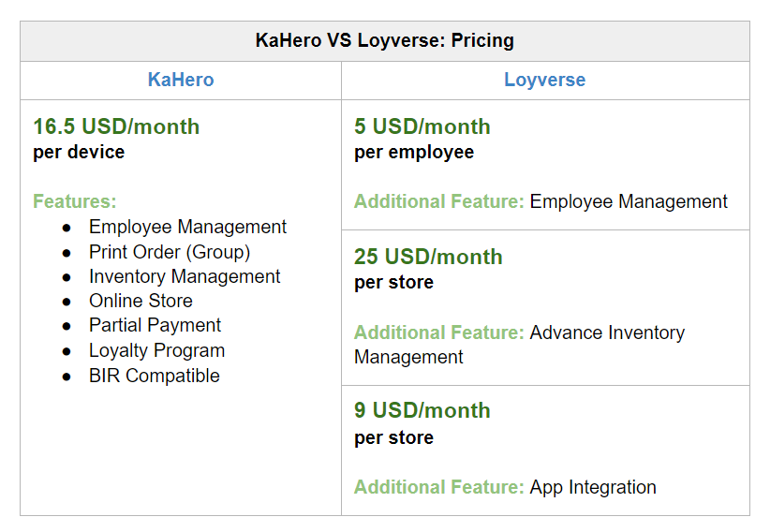The width and height of the screenshot is (770, 532).
Task: Click the 'Employee Management' bullet under KaHero
Action: 187,227
